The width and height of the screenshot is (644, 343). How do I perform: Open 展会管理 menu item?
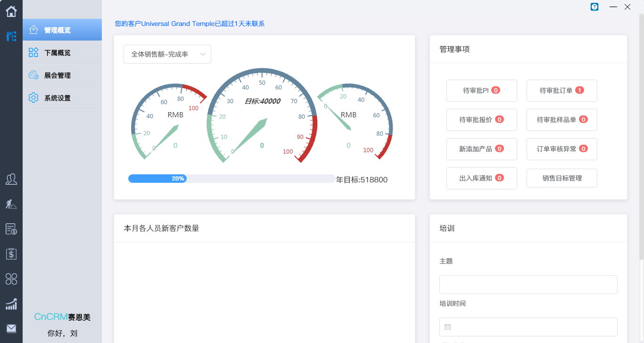coord(62,75)
